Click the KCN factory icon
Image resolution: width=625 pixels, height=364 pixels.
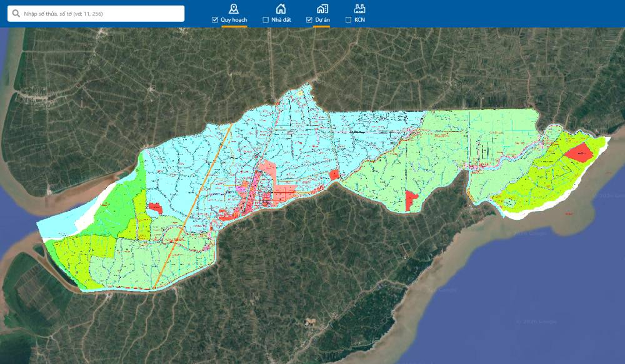[x=359, y=8]
